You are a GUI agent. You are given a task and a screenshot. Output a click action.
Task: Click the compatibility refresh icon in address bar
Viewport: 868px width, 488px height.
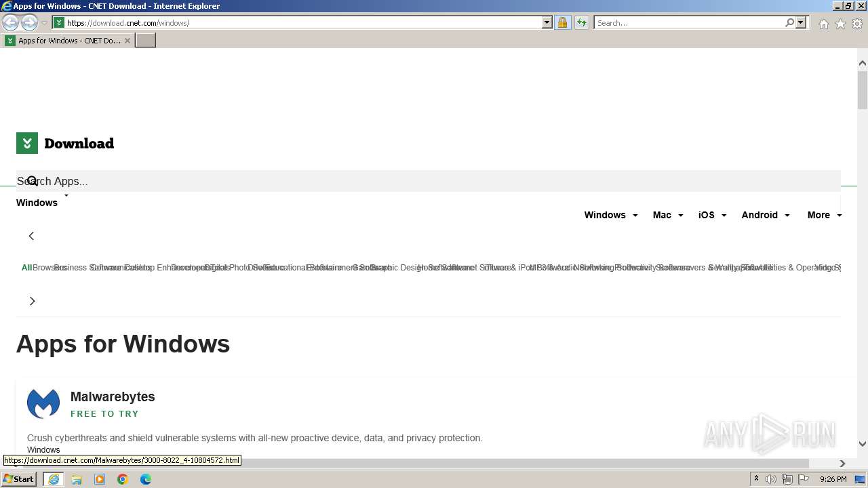point(582,23)
